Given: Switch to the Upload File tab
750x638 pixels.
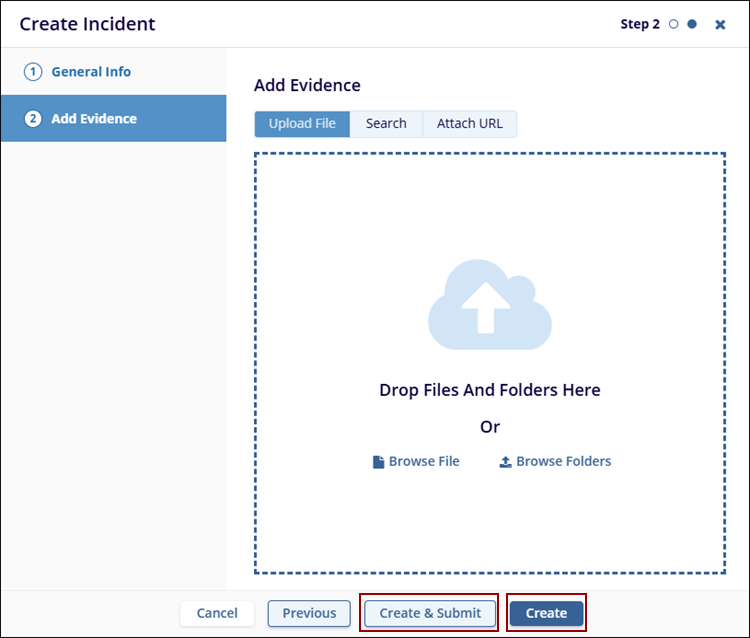Looking at the screenshot, I should [302, 124].
